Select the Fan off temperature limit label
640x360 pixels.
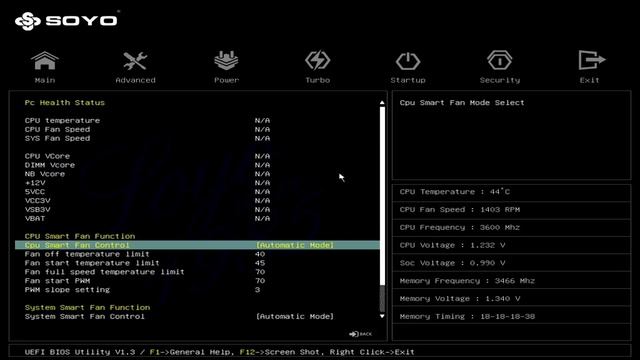[87, 254]
